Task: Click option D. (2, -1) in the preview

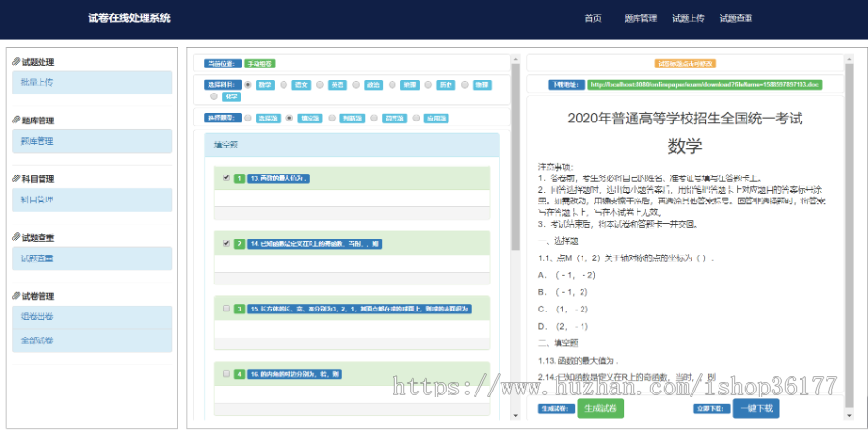Action: click(563, 326)
